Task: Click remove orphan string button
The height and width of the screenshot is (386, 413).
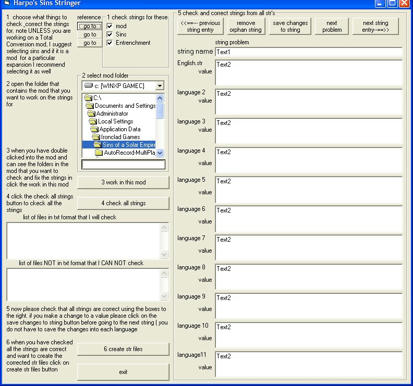Action: click(246, 26)
